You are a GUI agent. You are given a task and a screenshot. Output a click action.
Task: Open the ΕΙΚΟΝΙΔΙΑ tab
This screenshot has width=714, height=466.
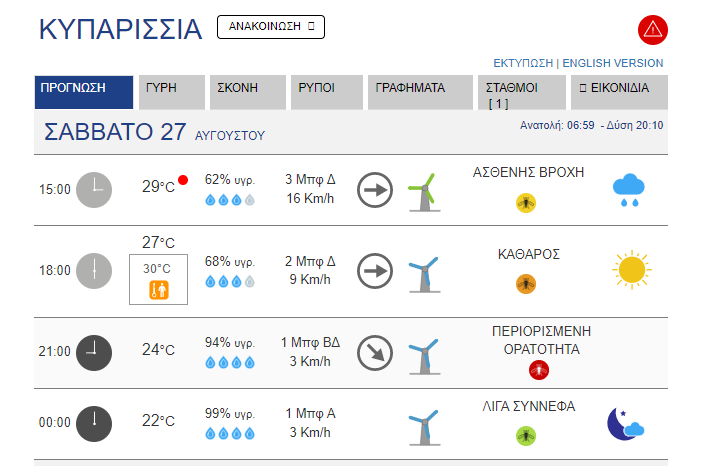pyautogui.click(x=619, y=92)
